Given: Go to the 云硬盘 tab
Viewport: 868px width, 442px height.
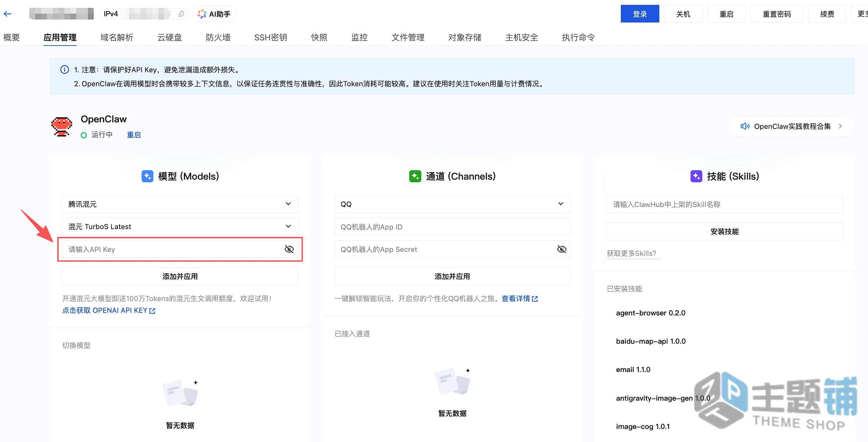Looking at the screenshot, I should coord(170,37).
